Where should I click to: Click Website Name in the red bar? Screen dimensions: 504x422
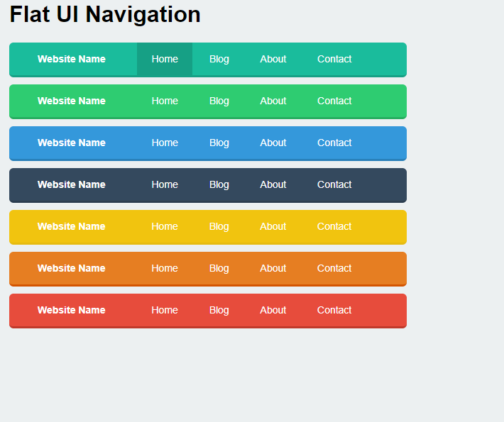pos(72,310)
